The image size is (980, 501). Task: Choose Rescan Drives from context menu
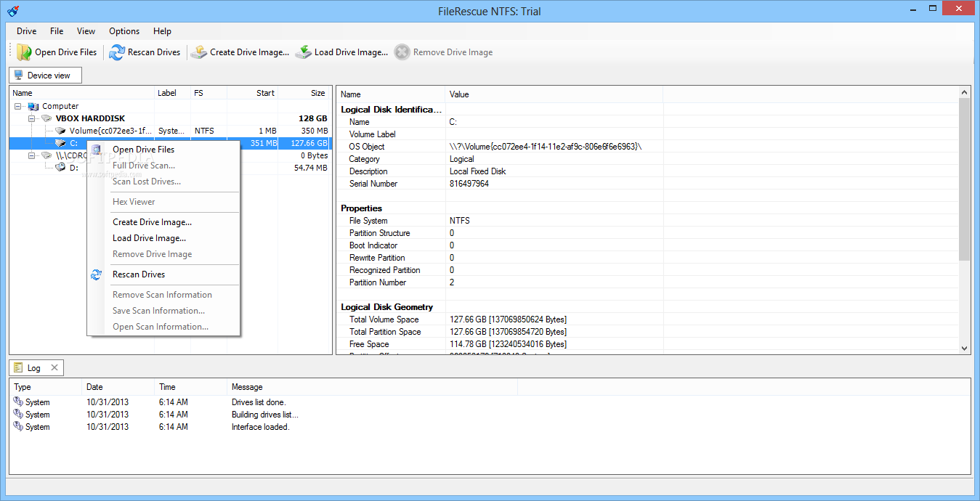pos(163,274)
